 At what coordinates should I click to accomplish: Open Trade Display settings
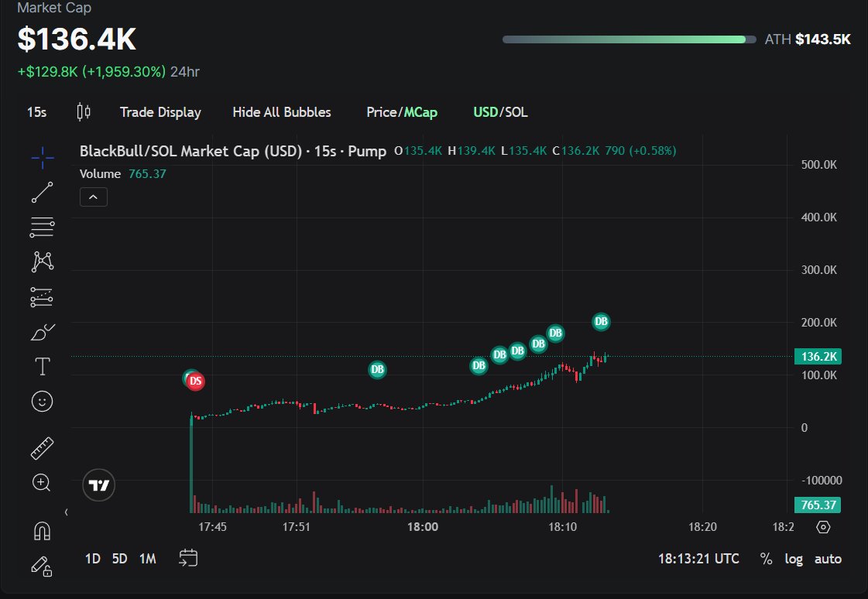tap(160, 111)
